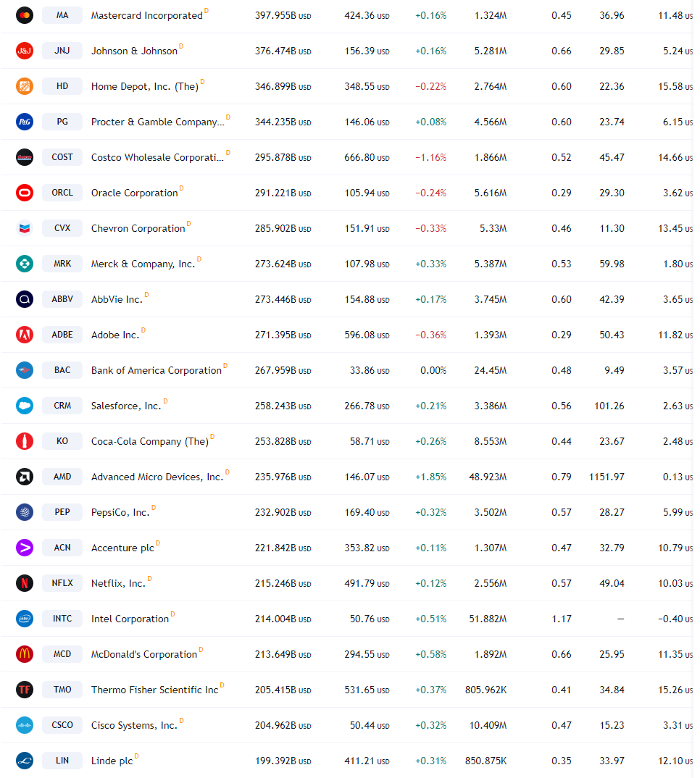Open the MA ticker symbol
This screenshot has height=778, width=700.
point(62,15)
